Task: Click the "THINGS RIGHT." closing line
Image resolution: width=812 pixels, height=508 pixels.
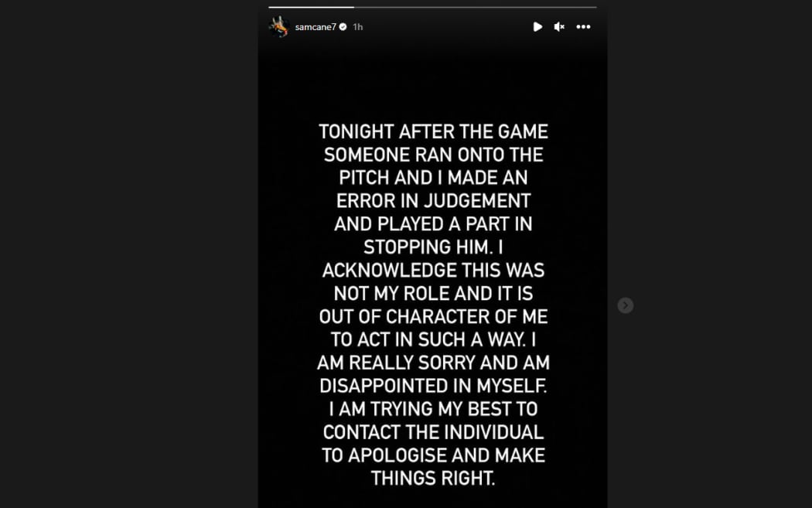Action: [x=433, y=478]
